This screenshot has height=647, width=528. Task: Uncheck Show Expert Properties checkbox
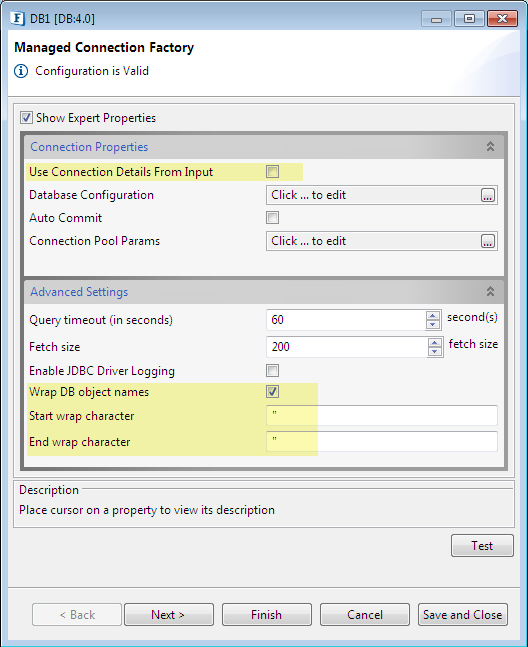coord(26,118)
